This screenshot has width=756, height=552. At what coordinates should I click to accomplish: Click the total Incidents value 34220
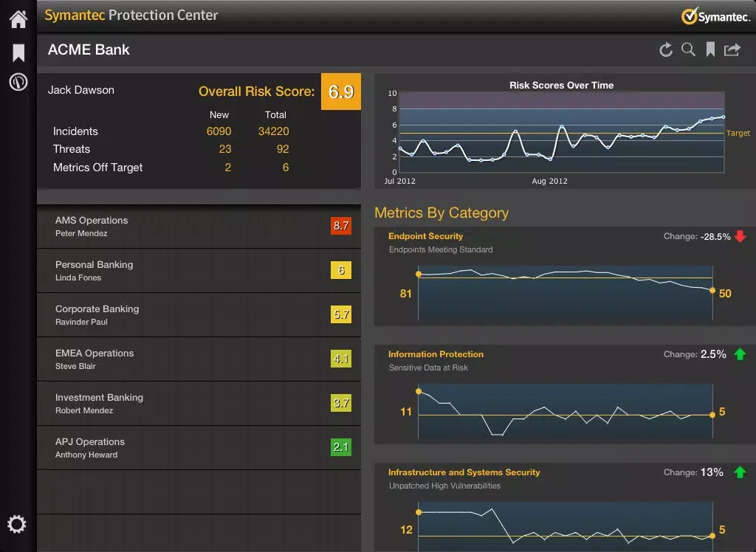tap(273, 131)
